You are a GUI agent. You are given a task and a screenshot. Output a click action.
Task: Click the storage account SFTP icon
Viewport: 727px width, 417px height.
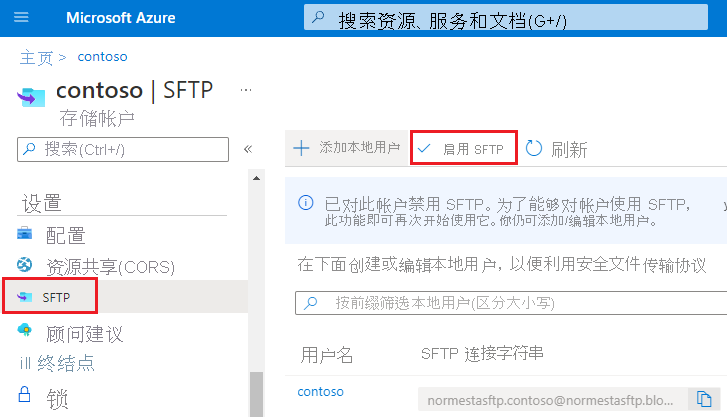32,95
